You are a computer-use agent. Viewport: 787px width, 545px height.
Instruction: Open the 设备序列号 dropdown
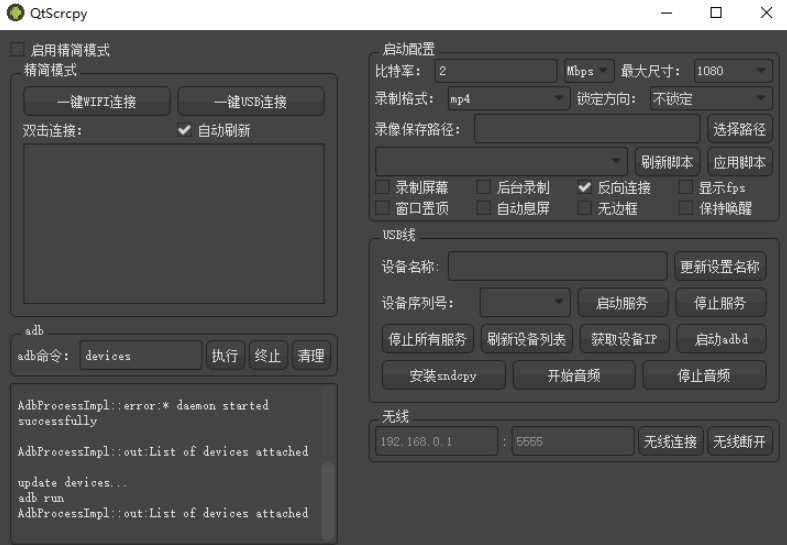[x=525, y=302]
